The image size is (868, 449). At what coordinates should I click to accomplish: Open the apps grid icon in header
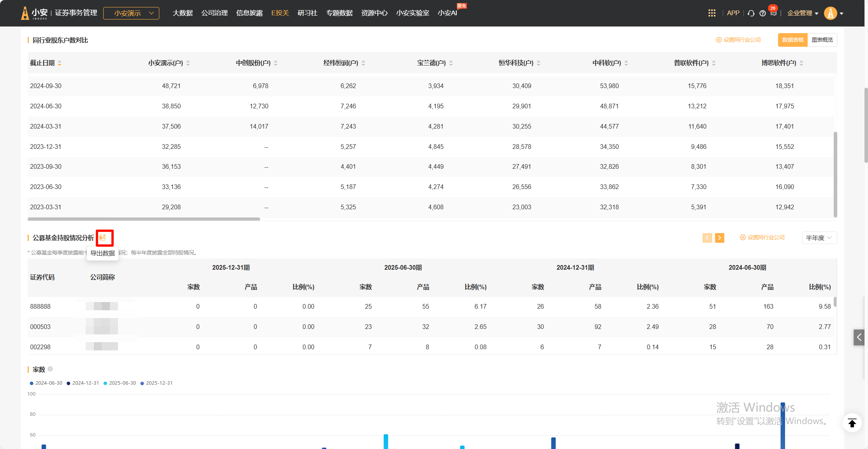tap(711, 13)
